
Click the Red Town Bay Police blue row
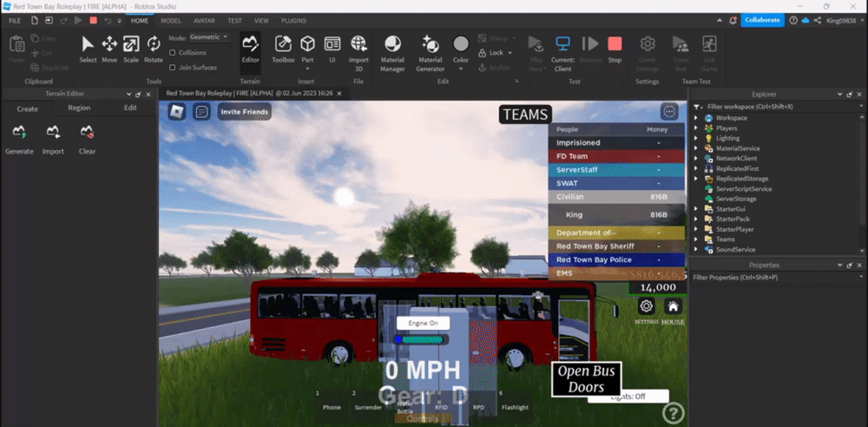pyautogui.click(x=616, y=259)
